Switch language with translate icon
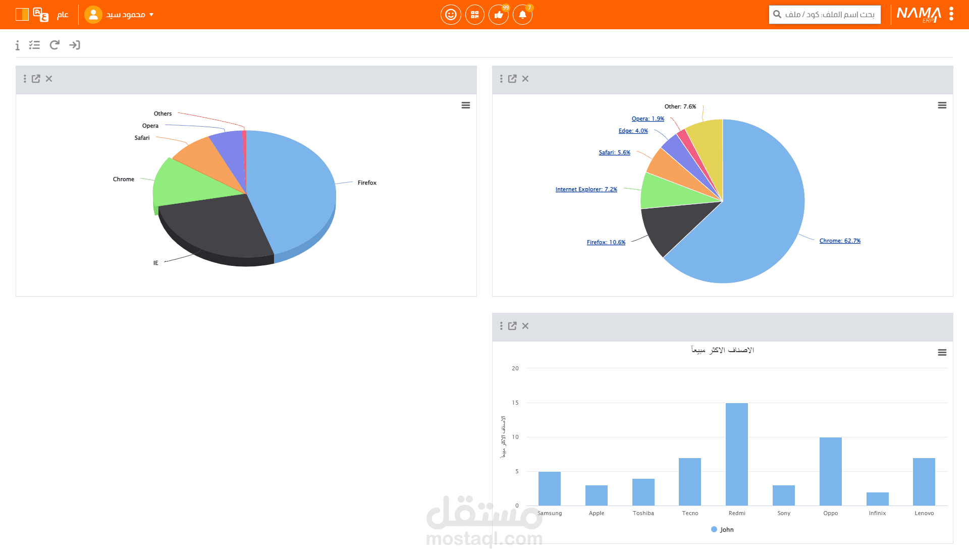 coord(41,15)
